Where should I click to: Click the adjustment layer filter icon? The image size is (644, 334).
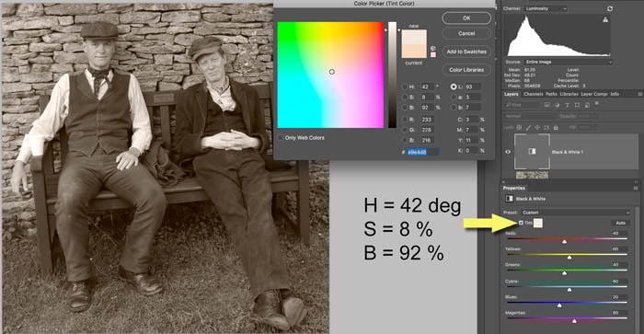[x=558, y=105]
